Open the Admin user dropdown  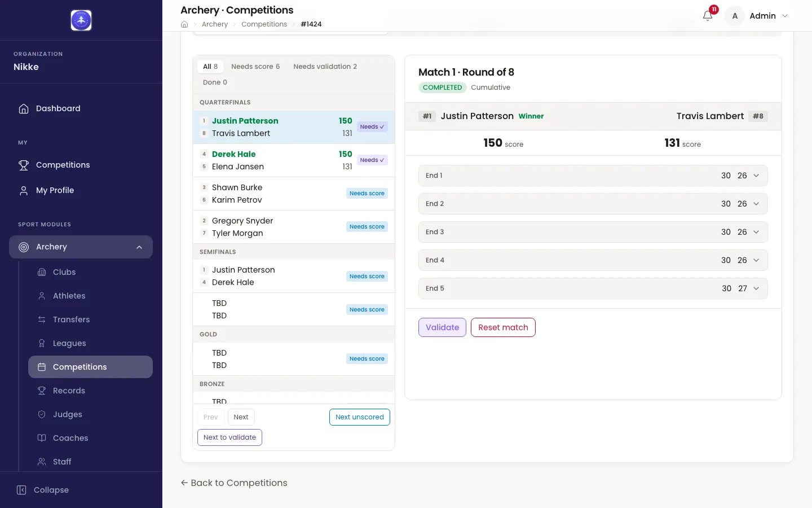click(x=757, y=16)
